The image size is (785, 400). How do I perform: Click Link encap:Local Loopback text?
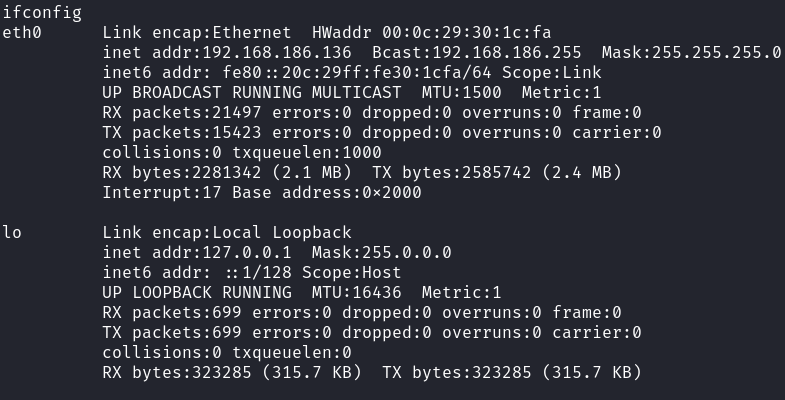point(227,233)
